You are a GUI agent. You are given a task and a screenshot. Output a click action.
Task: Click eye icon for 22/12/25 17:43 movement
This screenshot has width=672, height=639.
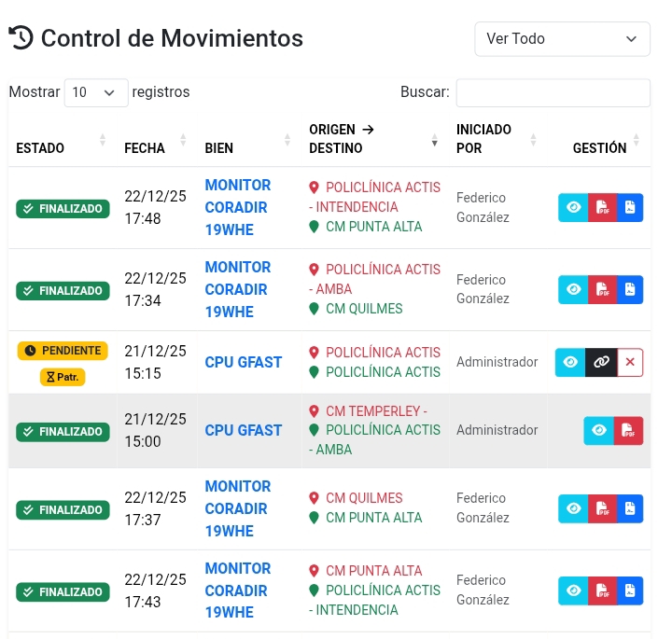[x=573, y=590]
